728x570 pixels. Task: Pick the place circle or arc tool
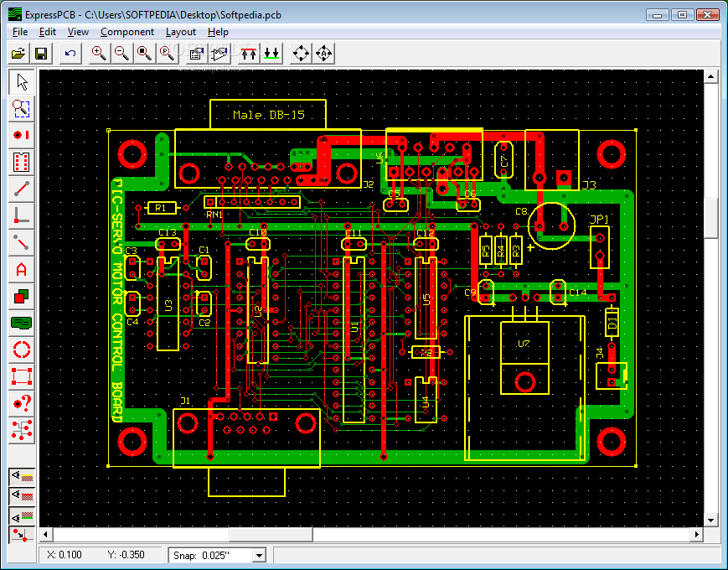[22, 350]
